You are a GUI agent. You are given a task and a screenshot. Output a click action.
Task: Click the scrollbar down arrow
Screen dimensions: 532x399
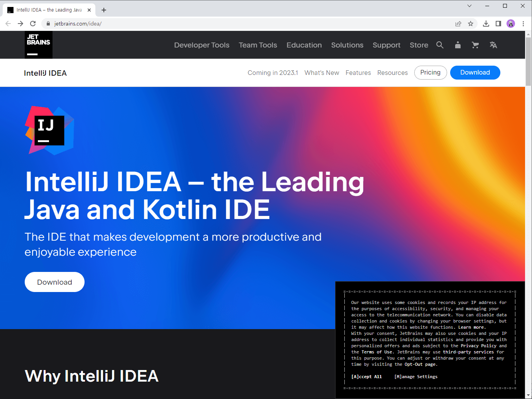click(529, 396)
